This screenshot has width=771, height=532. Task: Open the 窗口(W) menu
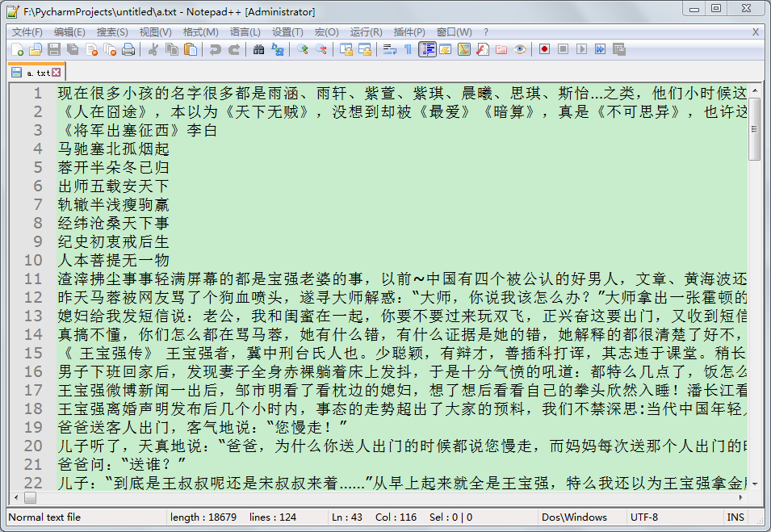(454, 32)
